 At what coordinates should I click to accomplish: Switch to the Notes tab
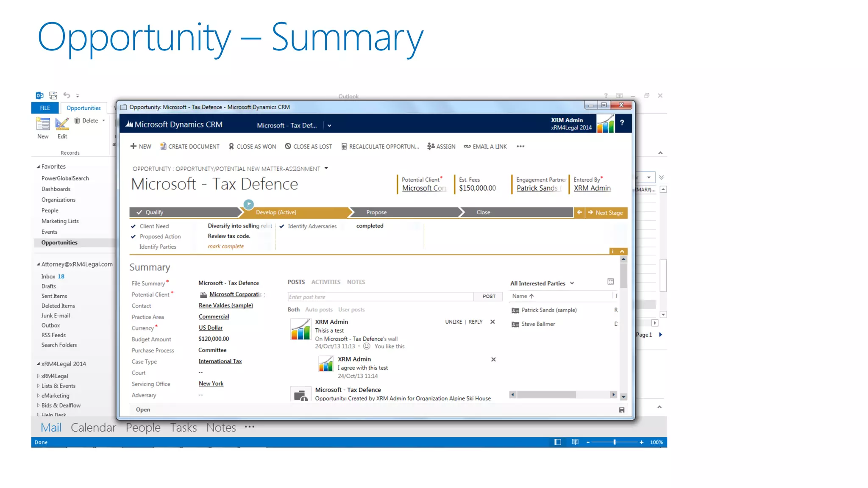(356, 282)
